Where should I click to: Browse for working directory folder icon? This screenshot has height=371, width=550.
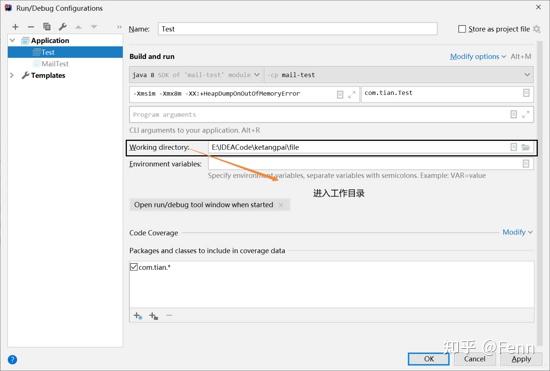[x=525, y=147]
